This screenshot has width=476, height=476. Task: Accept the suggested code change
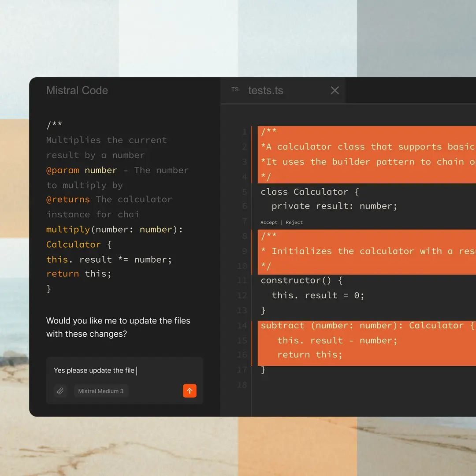[269, 223]
